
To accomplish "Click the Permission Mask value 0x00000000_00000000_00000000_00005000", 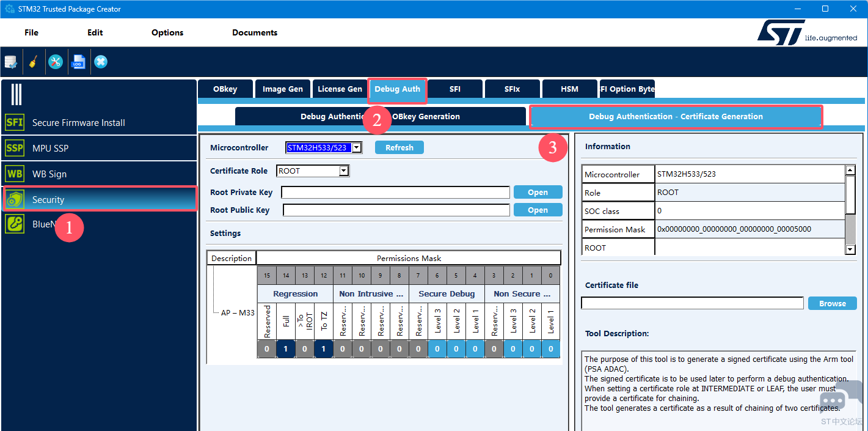I will 750,229.
